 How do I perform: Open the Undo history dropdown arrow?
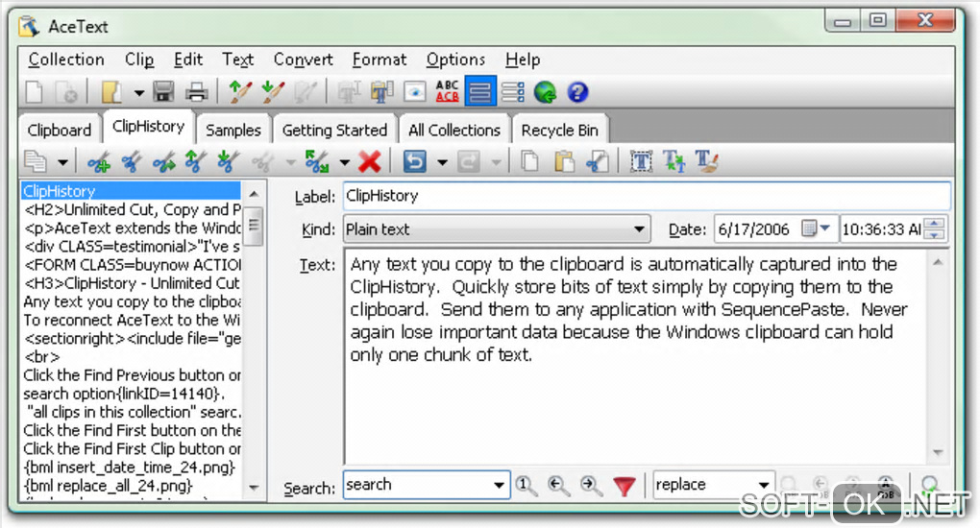pyautogui.click(x=442, y=162)
